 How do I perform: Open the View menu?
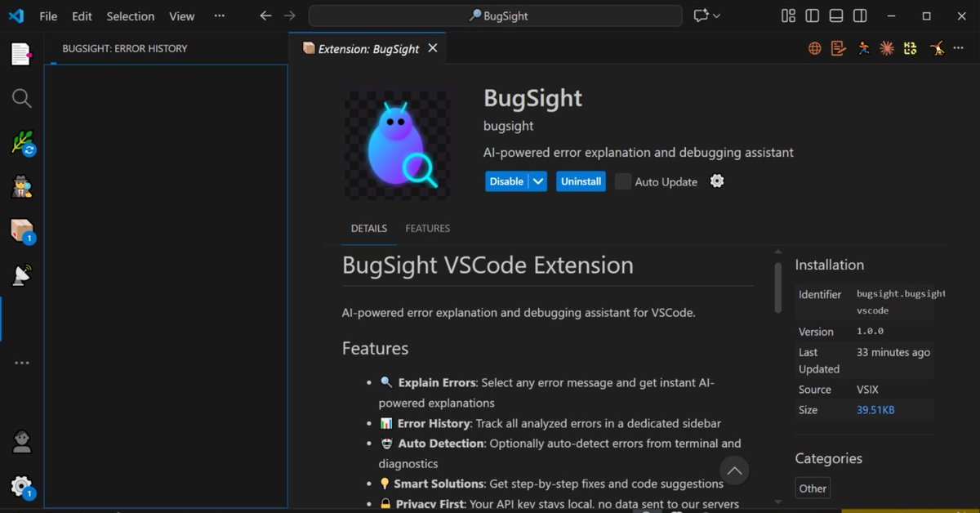pyautogui.click(x=181, y=16)
